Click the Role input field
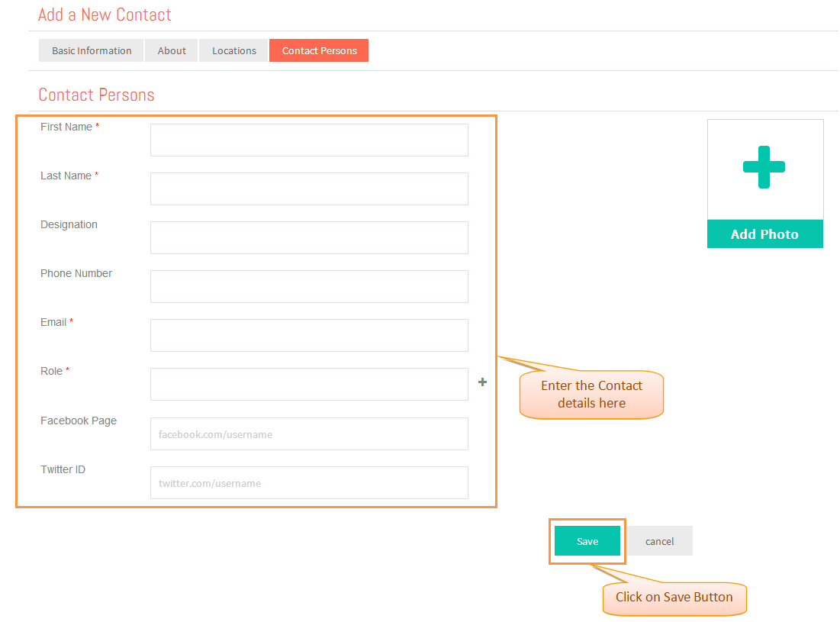This screenshot has width=840, height=622. [x=309, y=384]
